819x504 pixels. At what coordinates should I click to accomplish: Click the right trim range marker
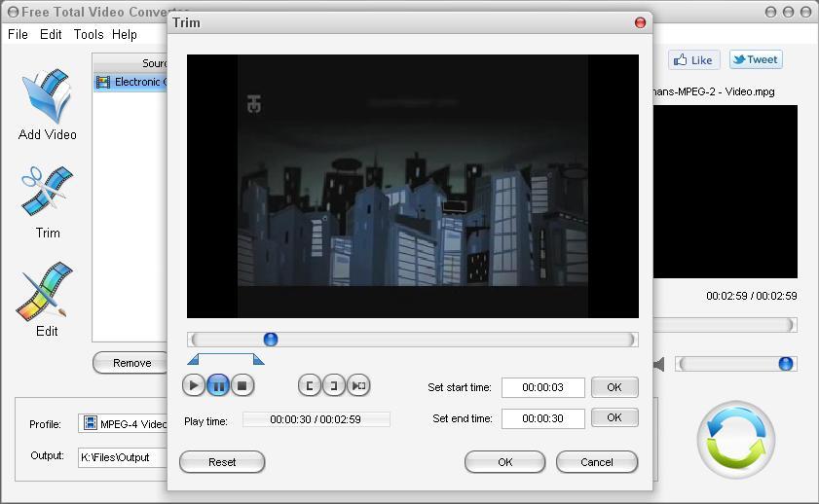point(258,359)
